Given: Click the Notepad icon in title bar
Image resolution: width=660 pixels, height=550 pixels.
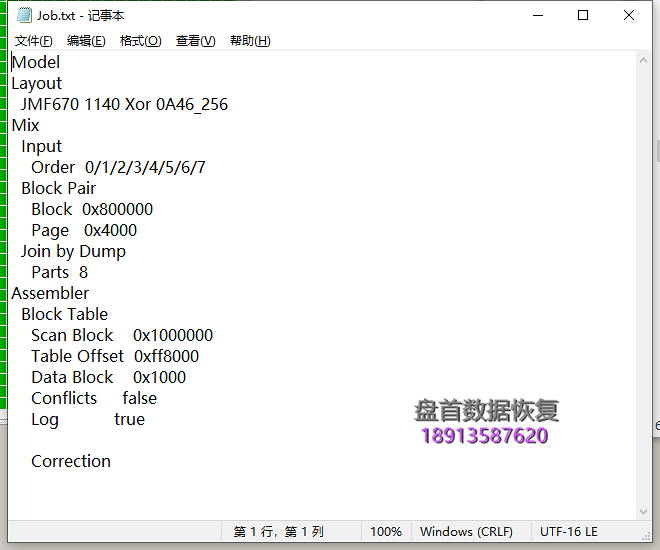Looking at the screenshot, I should click(24, 15).
